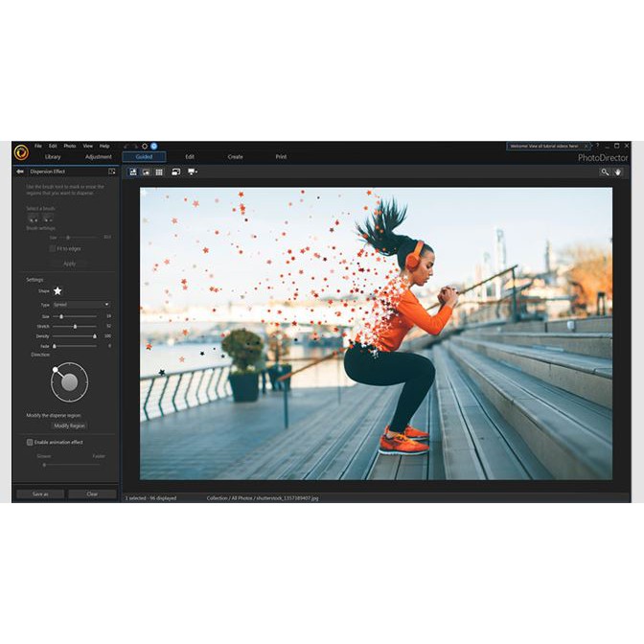Switch to the Library tab

[53, 157]
